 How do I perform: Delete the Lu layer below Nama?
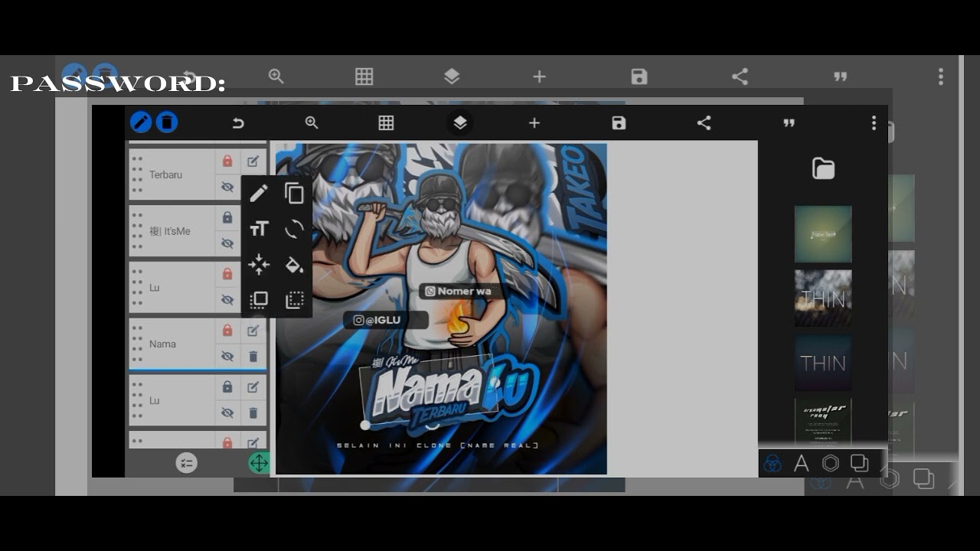(253, 413)
